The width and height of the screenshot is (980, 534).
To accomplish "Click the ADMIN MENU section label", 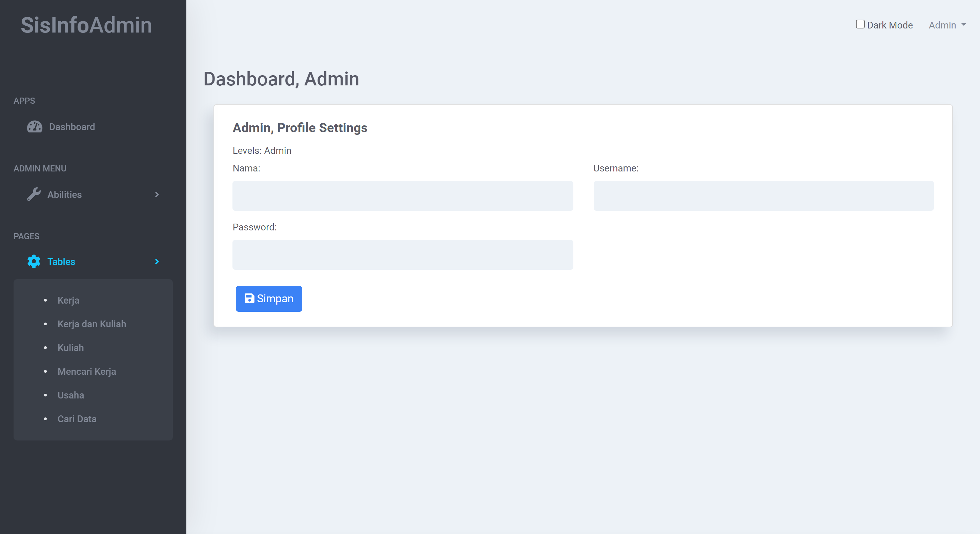I will point(40,168).
